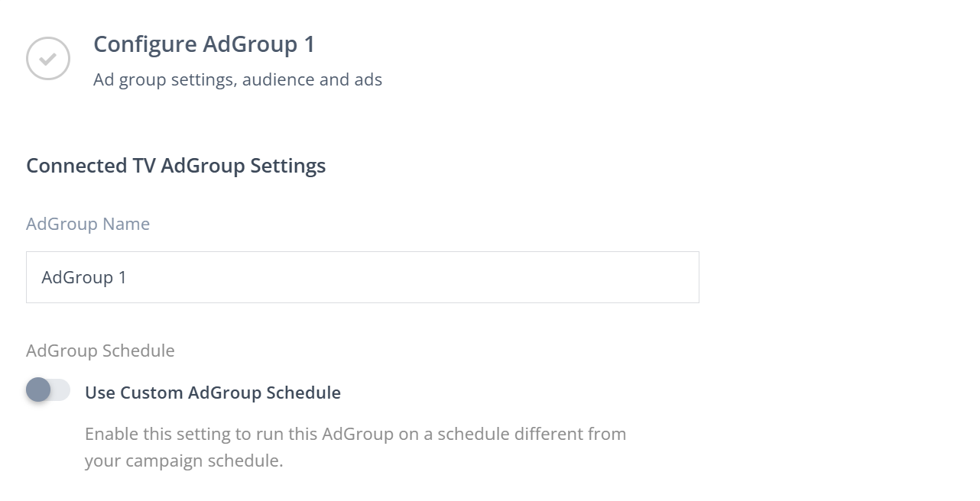Click the 'Ad group settings, audience and ads' subtitle
The height and width of the screenshot is (501, 980).
point(237,79)
